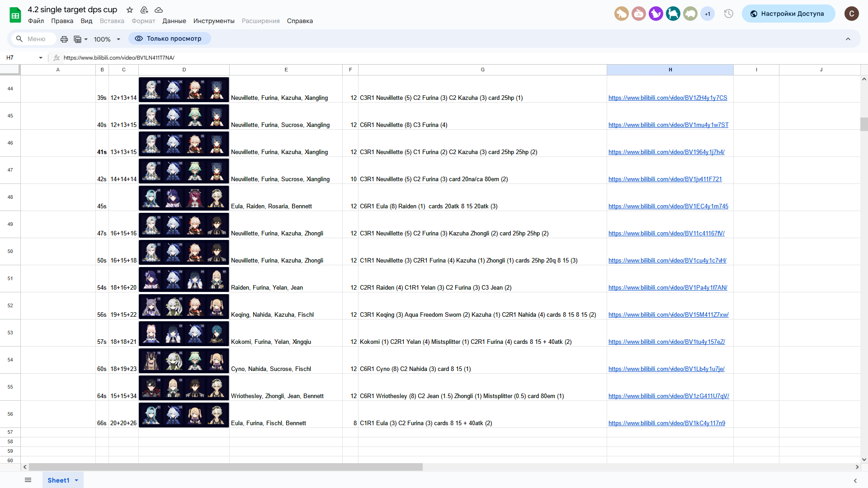This screenshot has height=488, width=868.
Task: Open the 'Инструменты' menu
Action: pos(214,21)
